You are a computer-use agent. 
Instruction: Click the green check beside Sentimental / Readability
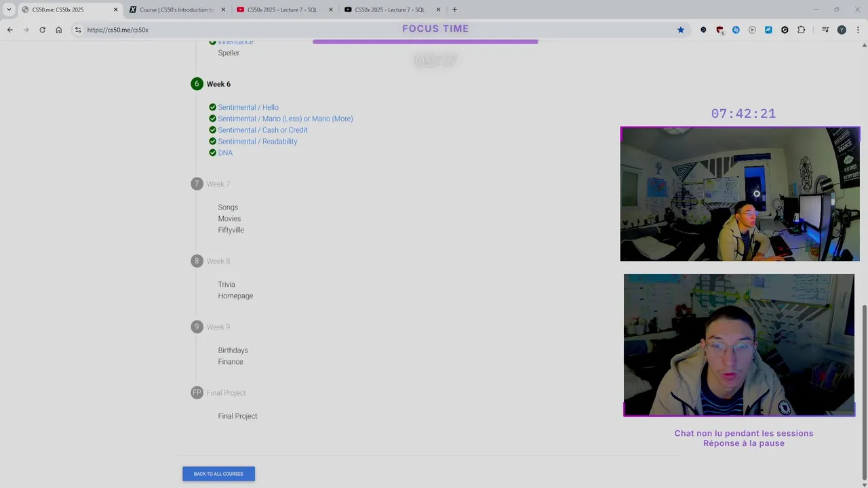212,141
